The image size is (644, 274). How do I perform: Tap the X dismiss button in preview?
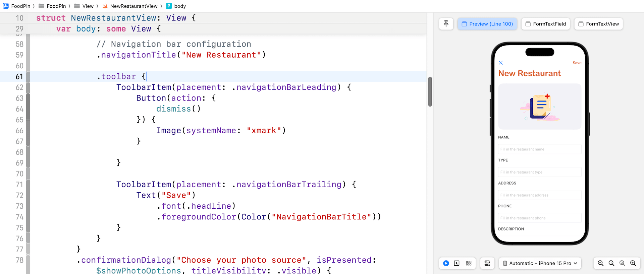[501, 63]
